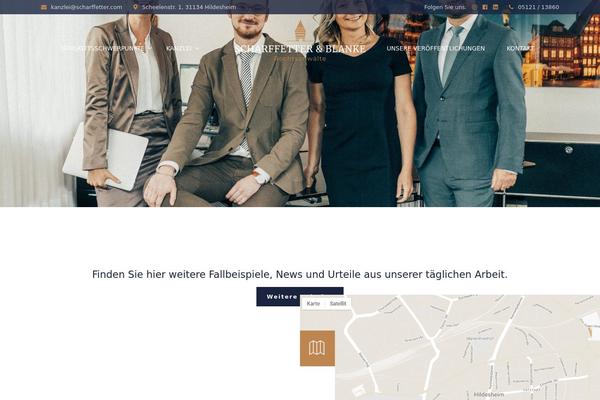Click the phone handset icon
Viewport: 600px width, 400px height.
click(x=511, y=7)
